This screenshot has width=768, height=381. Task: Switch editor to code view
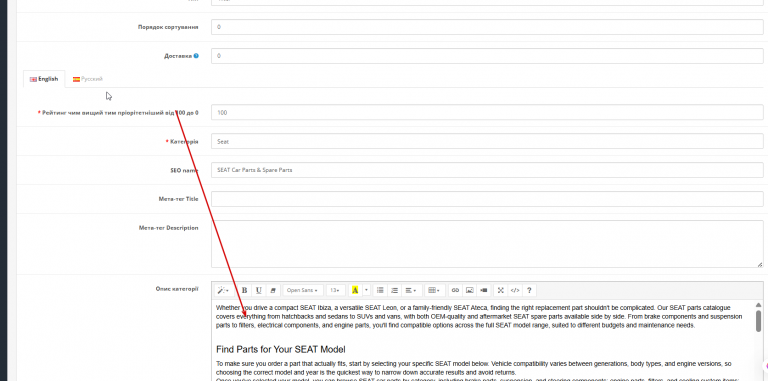point(515,290)
